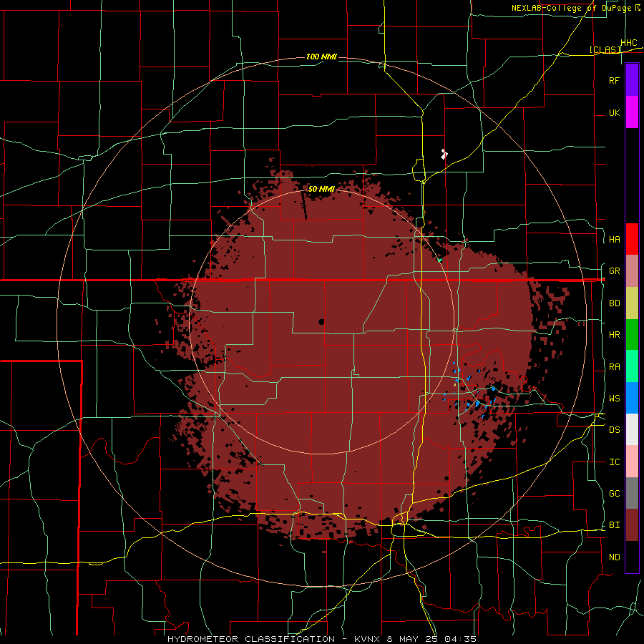
Task: Click the light pink IC legend swatch
Action: pos(632,462)
